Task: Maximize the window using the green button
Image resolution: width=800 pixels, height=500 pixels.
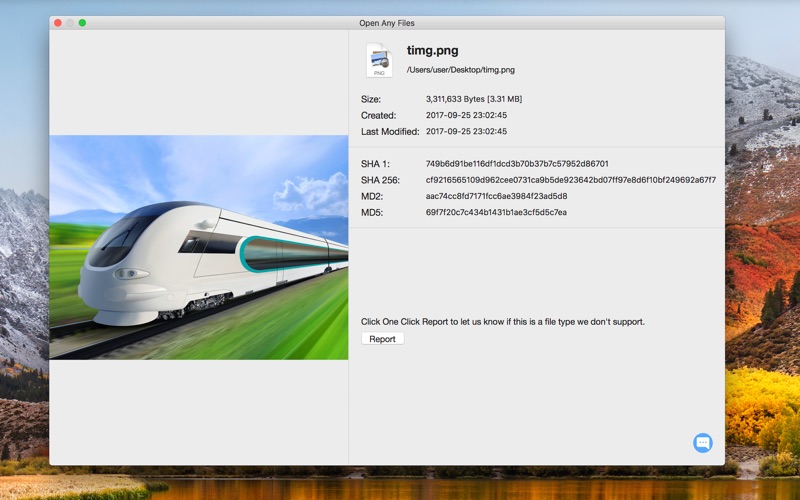Action: (82, 23)
